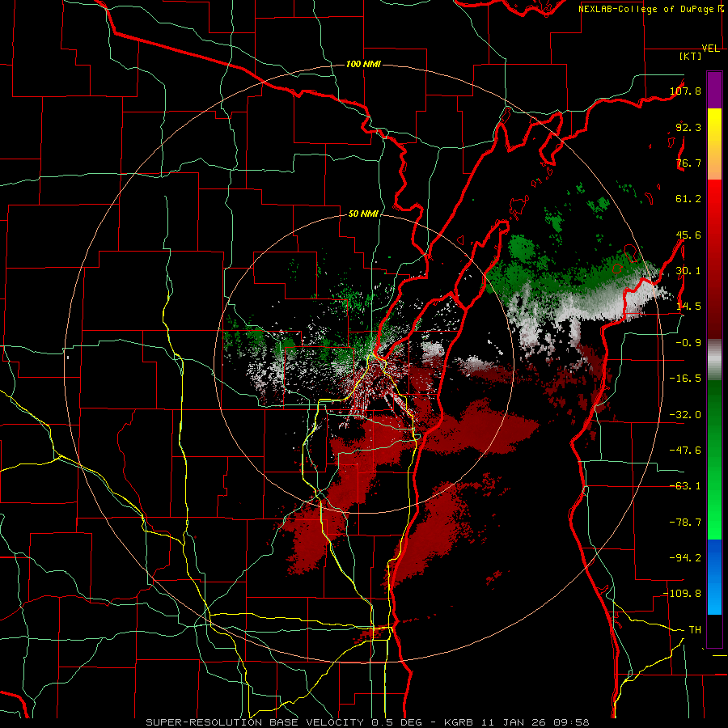The width and height of the screenshot is (728, 728).
Task: Click the TH legend label
Action: click(695, 630)
